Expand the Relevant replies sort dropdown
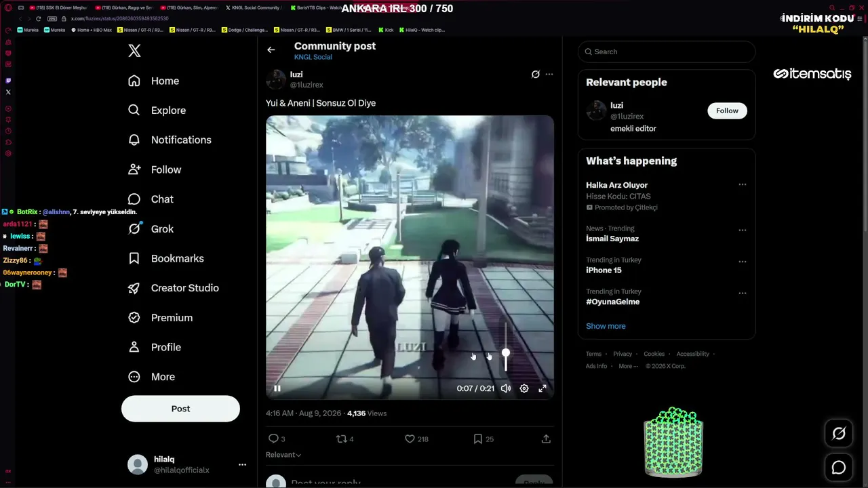 click(x=283, y=455)
